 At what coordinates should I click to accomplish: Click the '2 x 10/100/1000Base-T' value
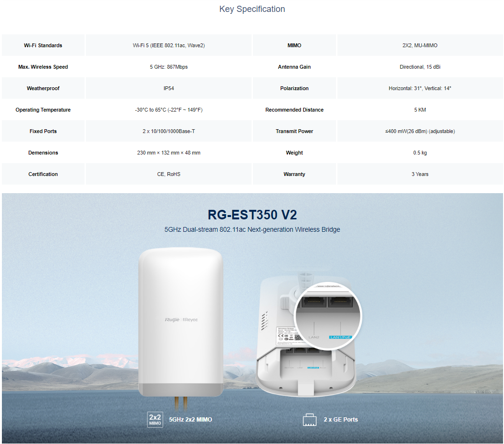pos(169,131)
